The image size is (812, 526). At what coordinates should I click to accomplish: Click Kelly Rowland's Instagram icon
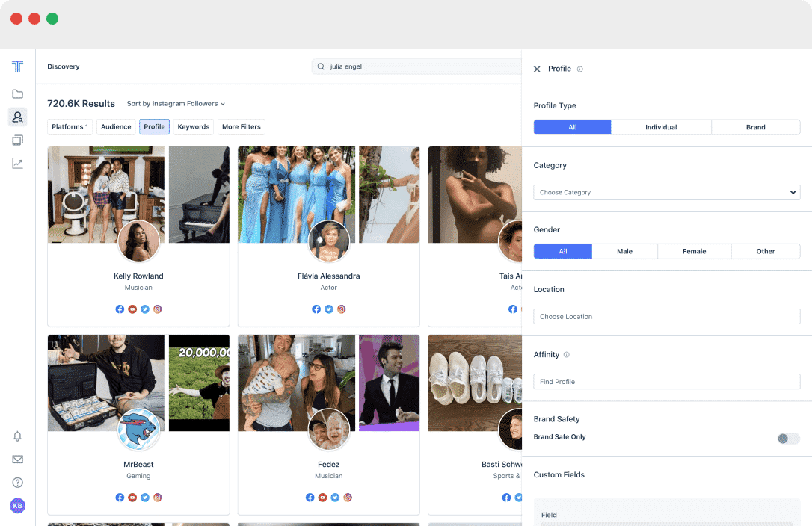tap(158, 309)
